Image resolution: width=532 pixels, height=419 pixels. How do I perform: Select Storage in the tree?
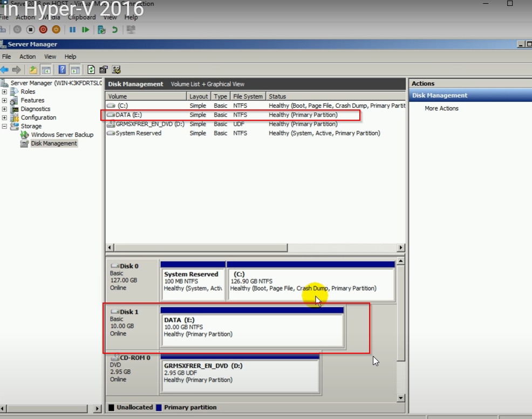point(31,126)
